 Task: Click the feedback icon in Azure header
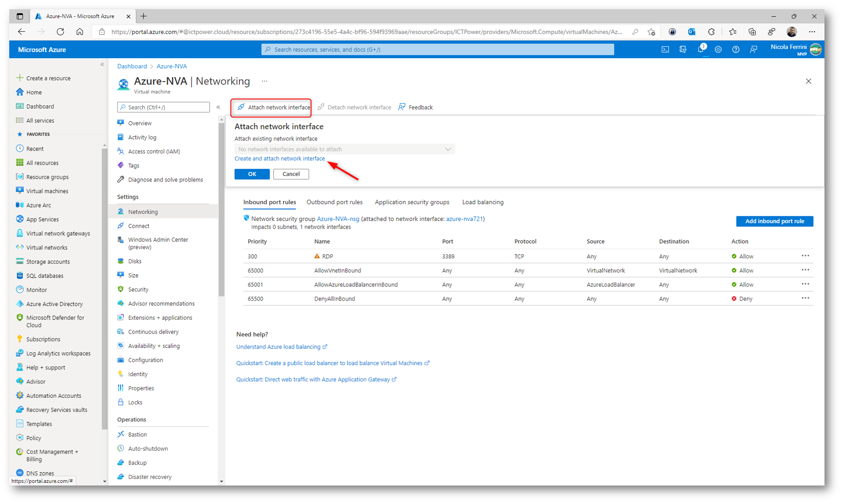click(x=753, y=50)
